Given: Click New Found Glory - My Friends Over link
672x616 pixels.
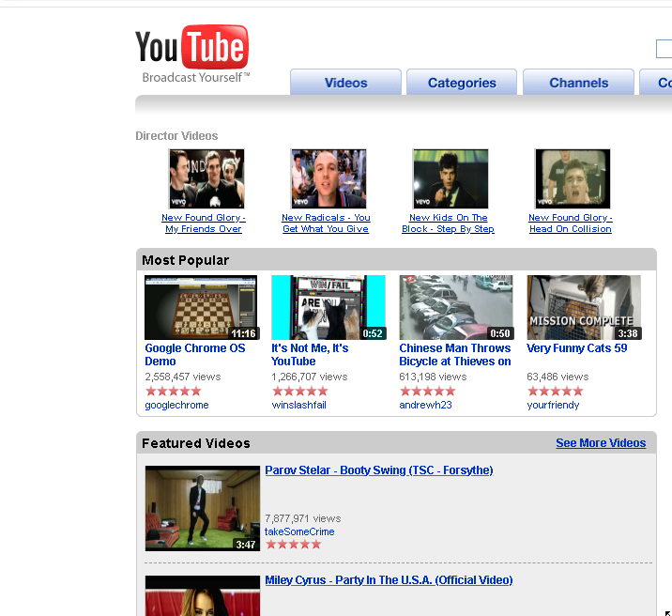Looking at the screenshot, I should (x=204, y=223).
